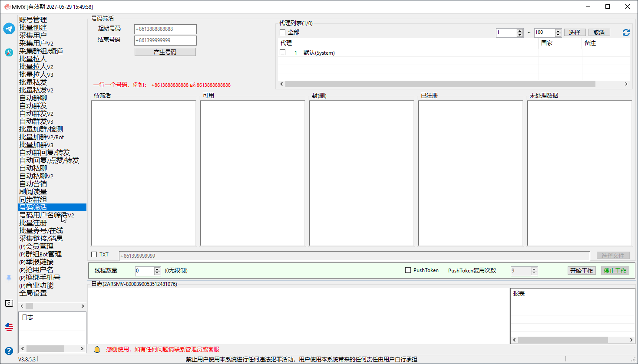Click the pin icon in left sidebar
Image resolution: width=638 pixels, height=364 pixels.
(9, 279)
